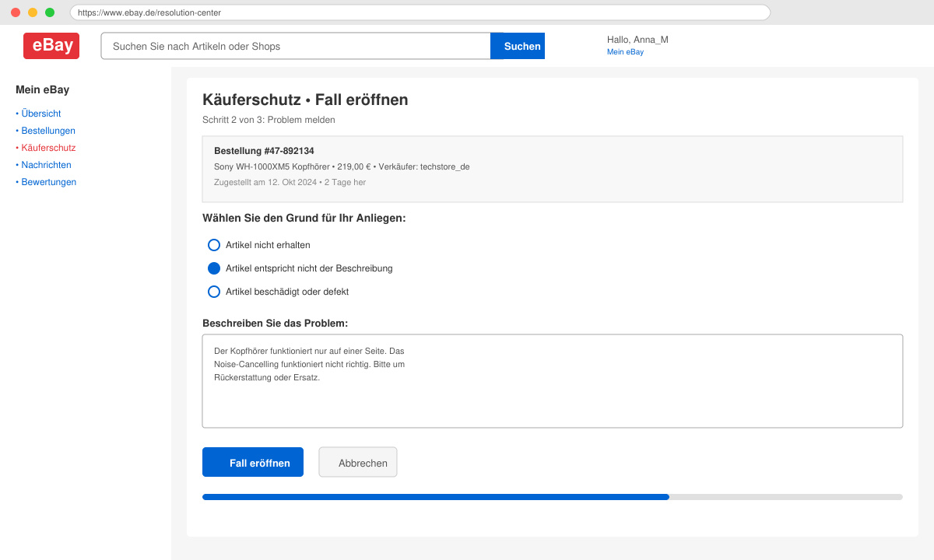Viewport: 934px width, 560px height.
Task: Click the blue step progress bar
Action: click(436, 496)
